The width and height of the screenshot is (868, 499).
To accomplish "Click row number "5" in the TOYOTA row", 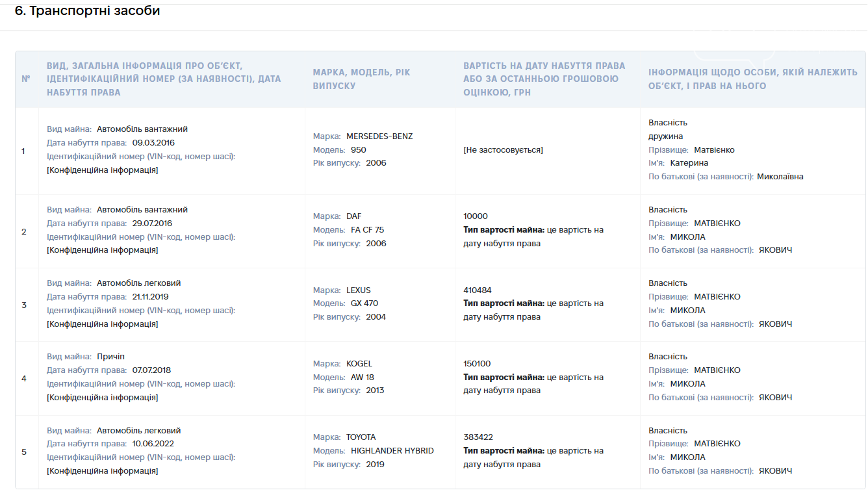I will 24,451.
